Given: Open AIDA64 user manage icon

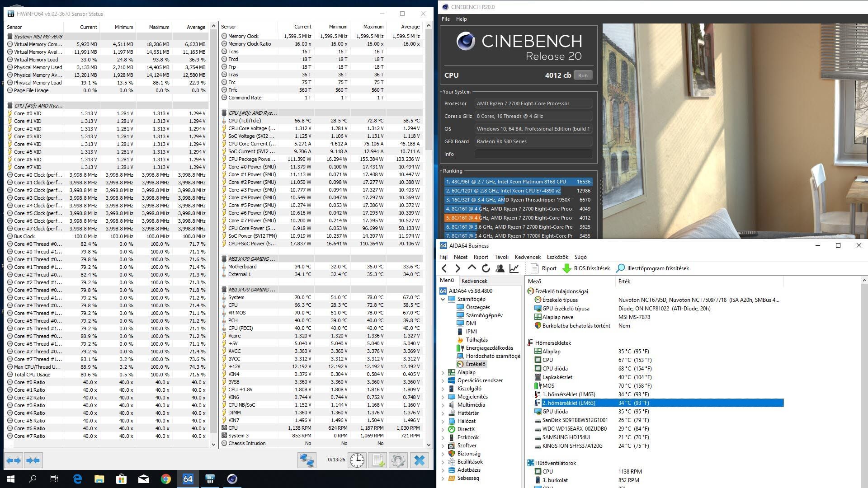Looking at the screenshot, I should (x=500, y=268).
